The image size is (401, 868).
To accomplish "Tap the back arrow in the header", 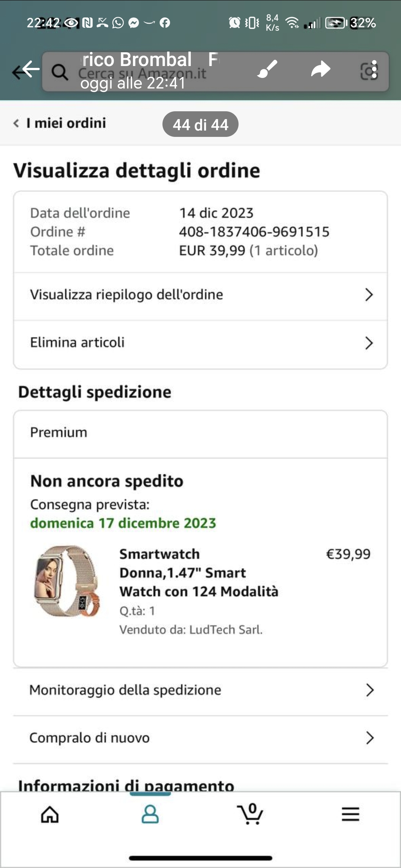I will click(26, 70).
